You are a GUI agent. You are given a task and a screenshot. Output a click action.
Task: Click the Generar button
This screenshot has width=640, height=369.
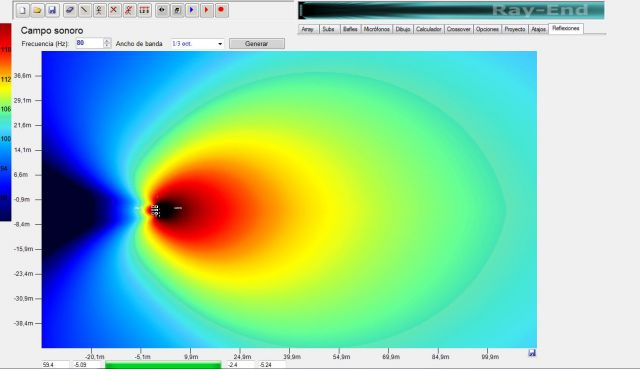coord(257,44)
